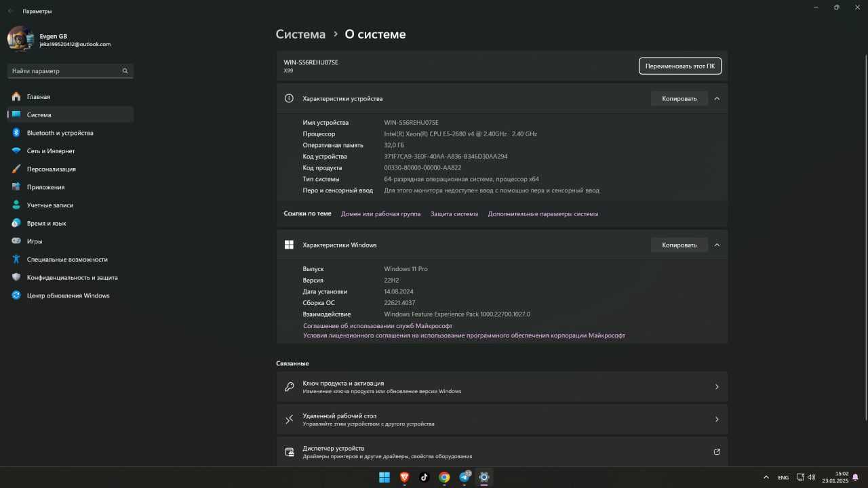Open Игры gamepad icon
This screenshot has width=868, height=488.
[16, 241]
